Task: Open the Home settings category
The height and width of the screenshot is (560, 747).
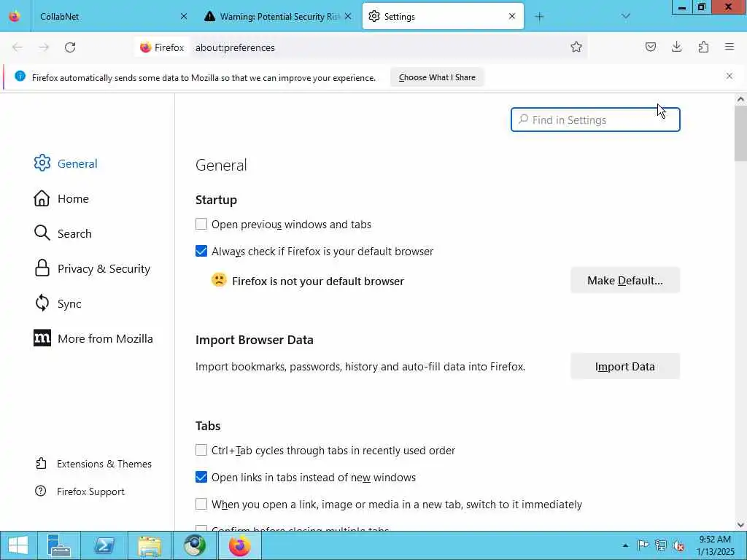Action: (x=61, y=198)
